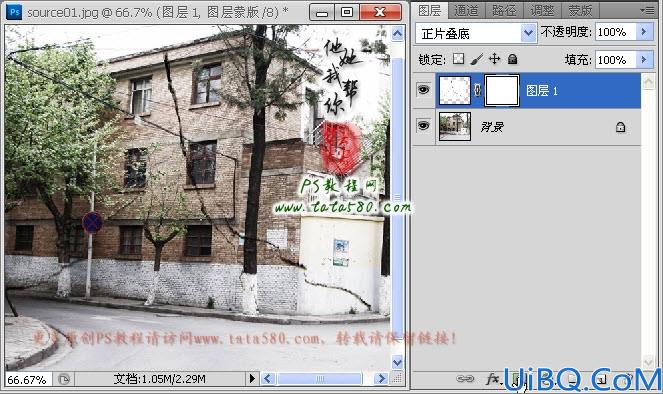Image resolution: width=663 pixels, height=394 pixels.
Task: Click the 填充 fill value field
Action: [615, 60]
